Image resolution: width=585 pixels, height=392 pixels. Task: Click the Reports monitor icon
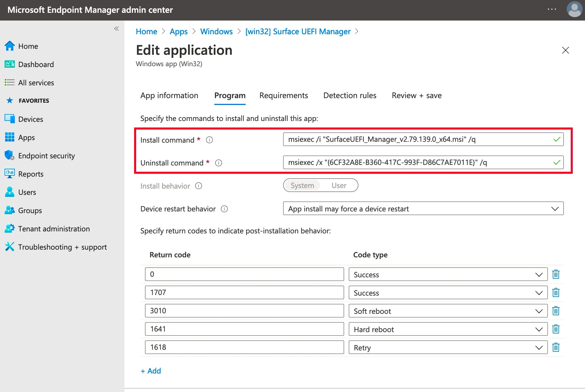click(x=9, y=174)
